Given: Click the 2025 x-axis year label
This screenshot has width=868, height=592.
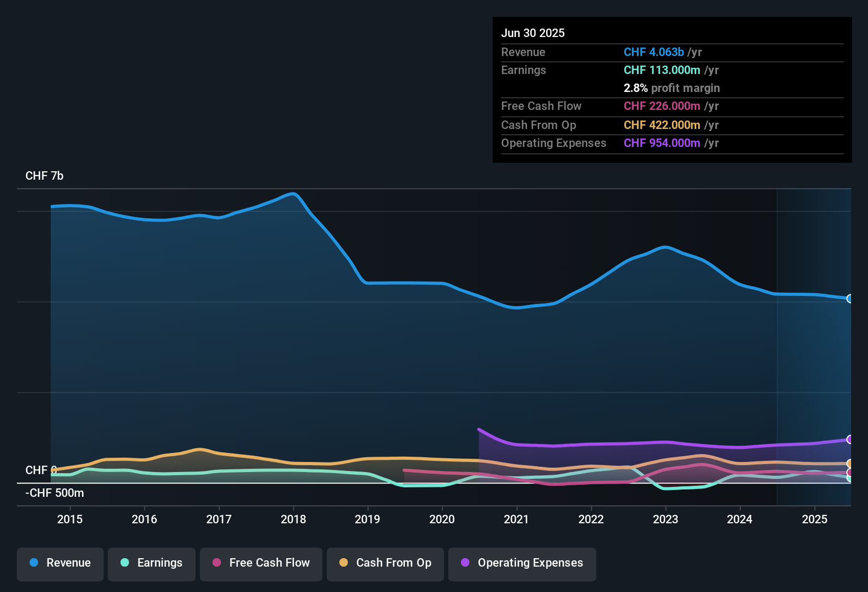Looking at the screenshot, I should 815,520.
